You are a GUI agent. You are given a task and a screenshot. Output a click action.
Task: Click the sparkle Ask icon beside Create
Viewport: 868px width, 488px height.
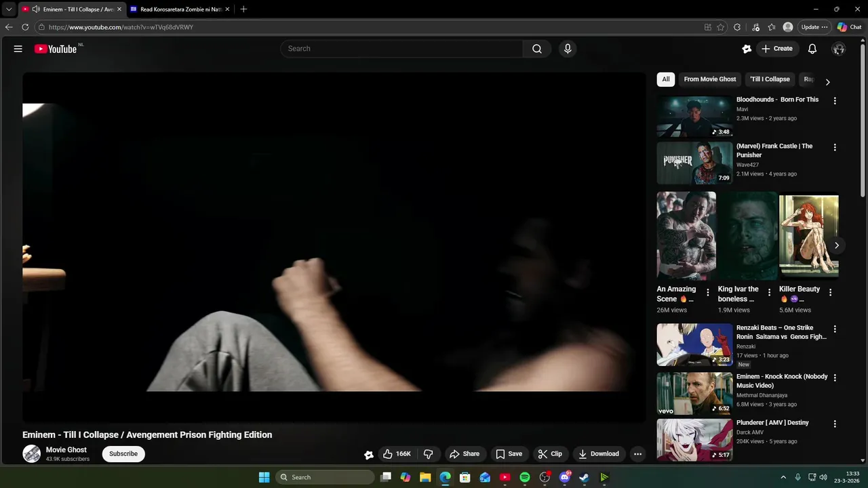click(x=747, y=49)
